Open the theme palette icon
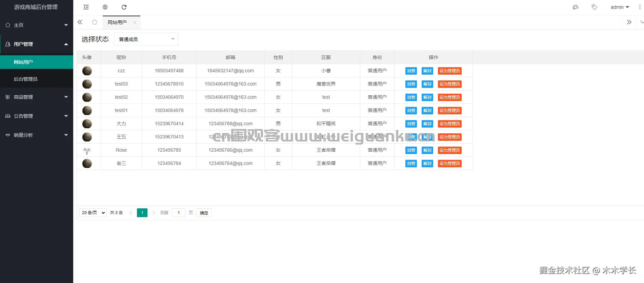 [x=575, y=7]
